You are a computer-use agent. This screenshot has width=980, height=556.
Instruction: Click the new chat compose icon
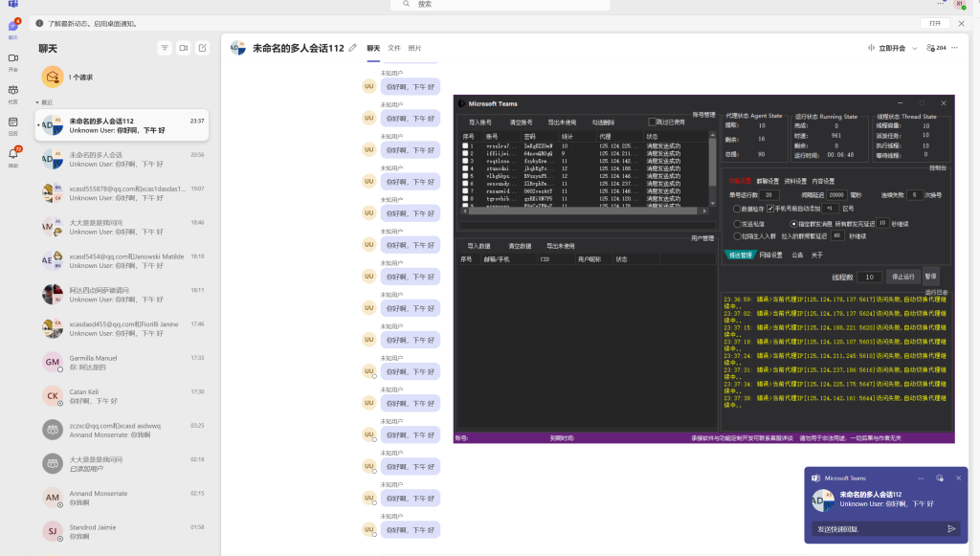coord(202,48)
